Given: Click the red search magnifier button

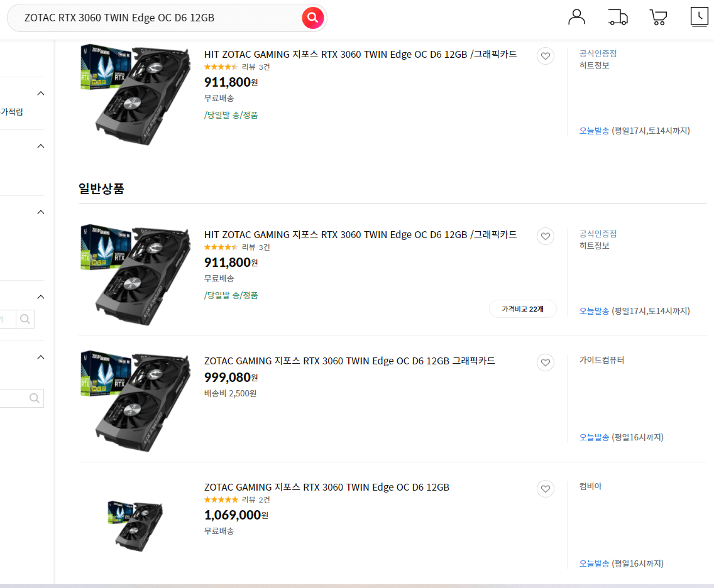Looking at the screenshot, I should 312,18.
